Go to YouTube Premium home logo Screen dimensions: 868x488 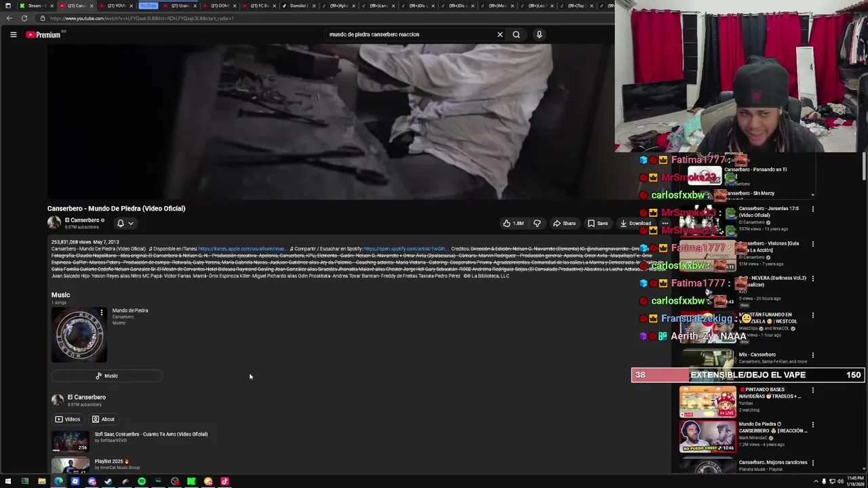(43, 35)
